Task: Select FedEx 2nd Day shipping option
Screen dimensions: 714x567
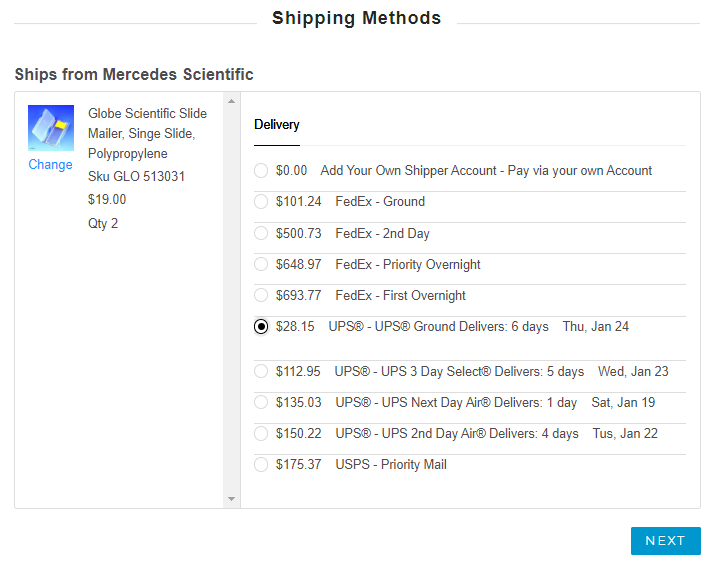Action: tap(261, 233)
